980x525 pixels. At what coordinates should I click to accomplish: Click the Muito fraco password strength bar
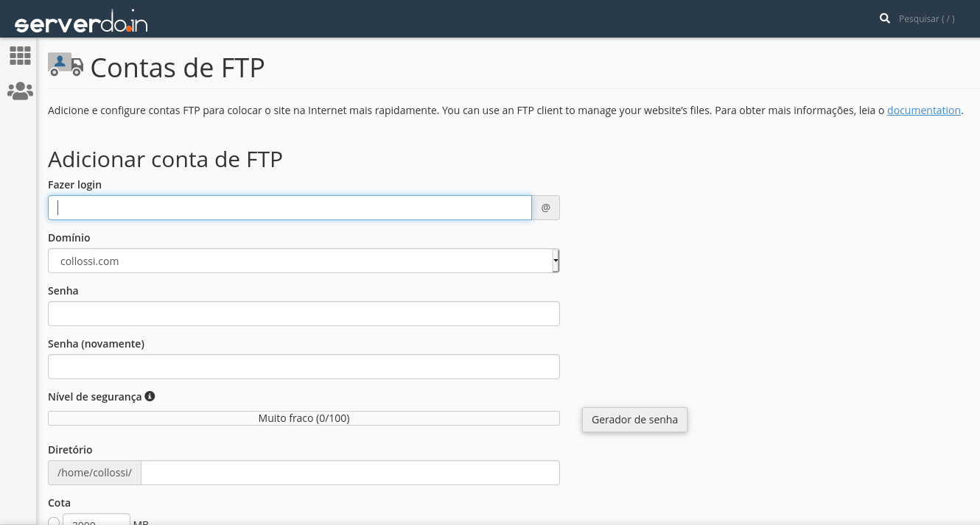[304, 418]
